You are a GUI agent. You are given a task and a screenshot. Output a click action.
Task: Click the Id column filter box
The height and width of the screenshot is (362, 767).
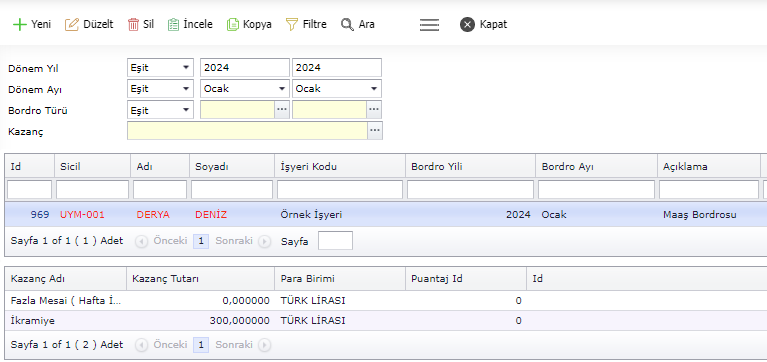coord(29,189)
